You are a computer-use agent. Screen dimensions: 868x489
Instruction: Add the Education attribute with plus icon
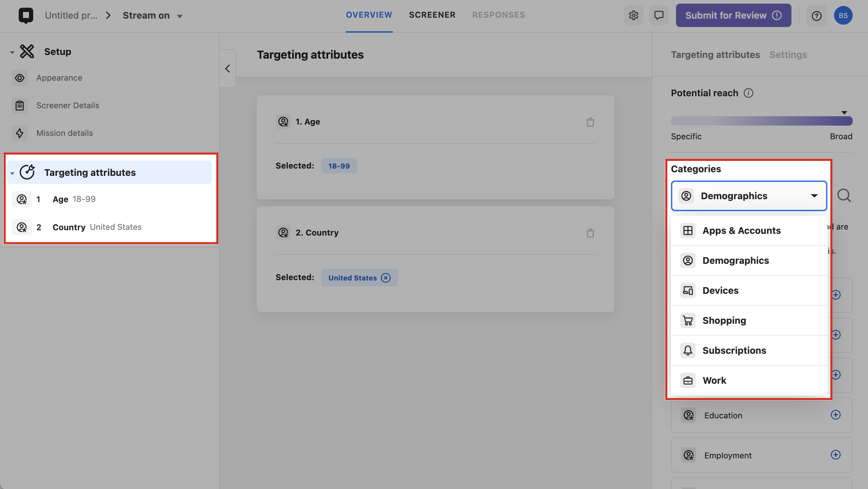835,415
